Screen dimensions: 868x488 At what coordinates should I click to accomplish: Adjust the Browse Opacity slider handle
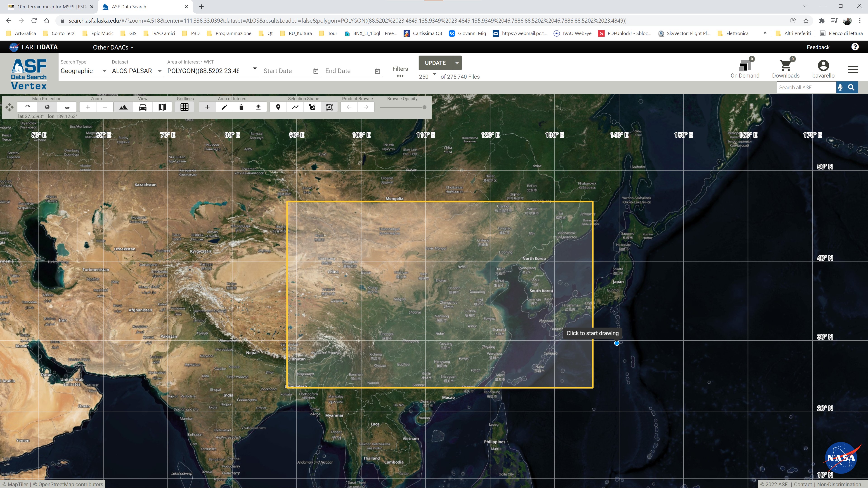424,107
